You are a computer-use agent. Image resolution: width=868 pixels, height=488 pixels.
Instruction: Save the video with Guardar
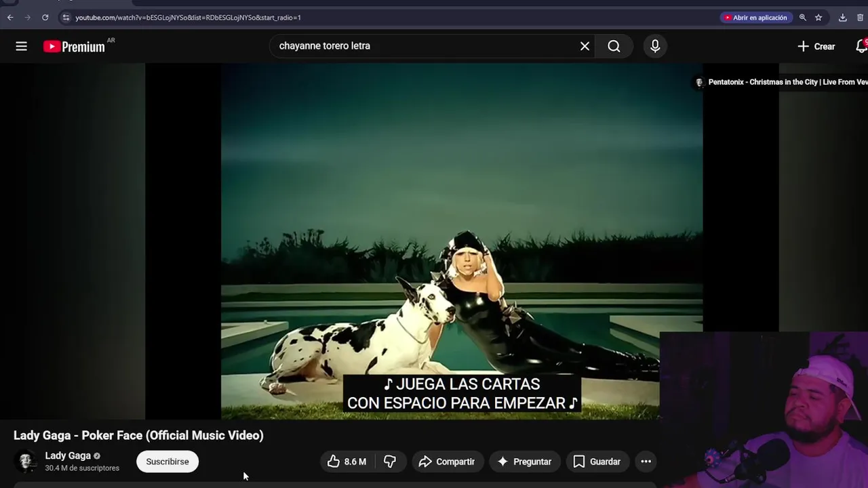[597, 462]
